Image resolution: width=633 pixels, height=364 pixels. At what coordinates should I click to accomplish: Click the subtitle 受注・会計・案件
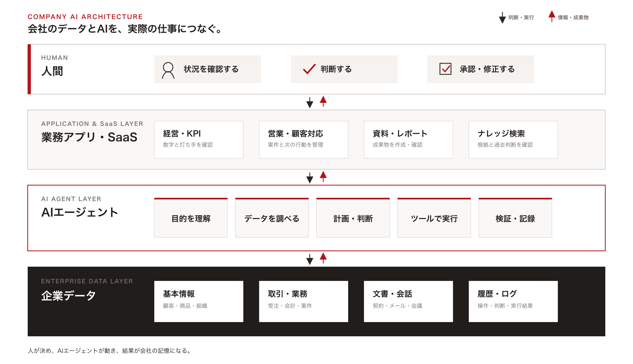point(290,306)
